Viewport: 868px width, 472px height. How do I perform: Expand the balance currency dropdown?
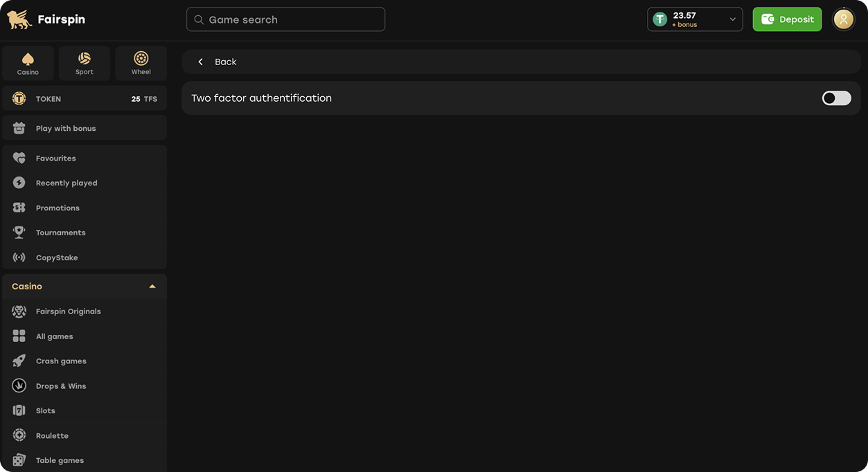click(732, 19)
